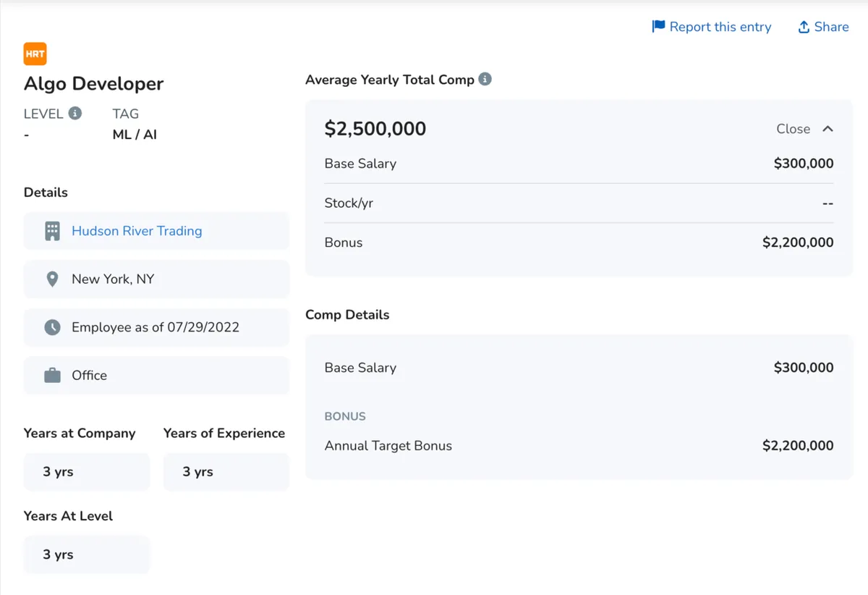Click the New York, NY location field
This screenshot has width=868, height=595.
point(113,279)
